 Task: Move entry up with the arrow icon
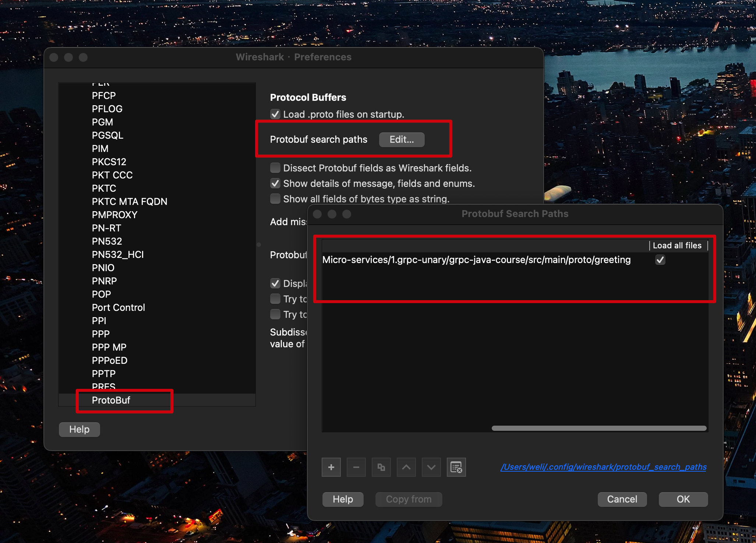406,467
